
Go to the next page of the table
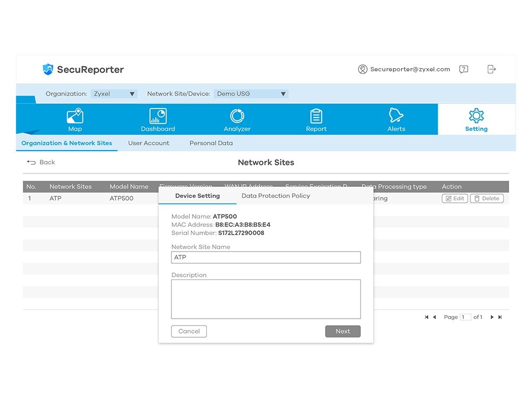tap(492, 317)
